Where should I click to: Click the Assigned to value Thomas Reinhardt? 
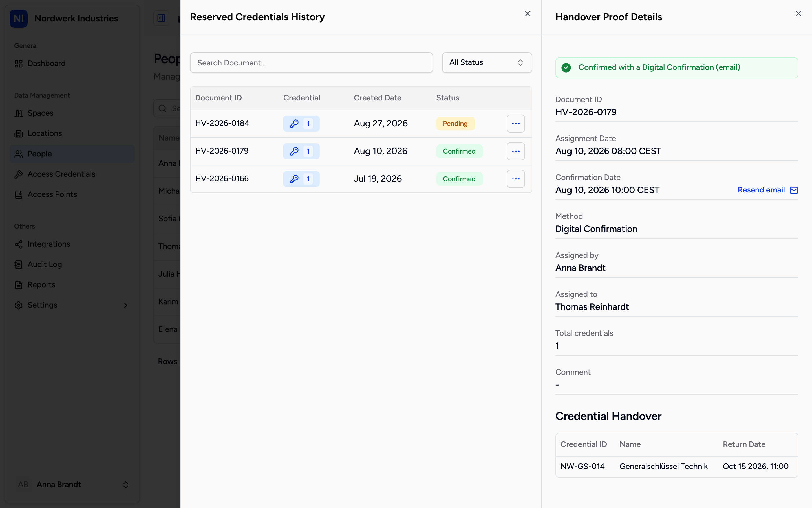point(592,307)
